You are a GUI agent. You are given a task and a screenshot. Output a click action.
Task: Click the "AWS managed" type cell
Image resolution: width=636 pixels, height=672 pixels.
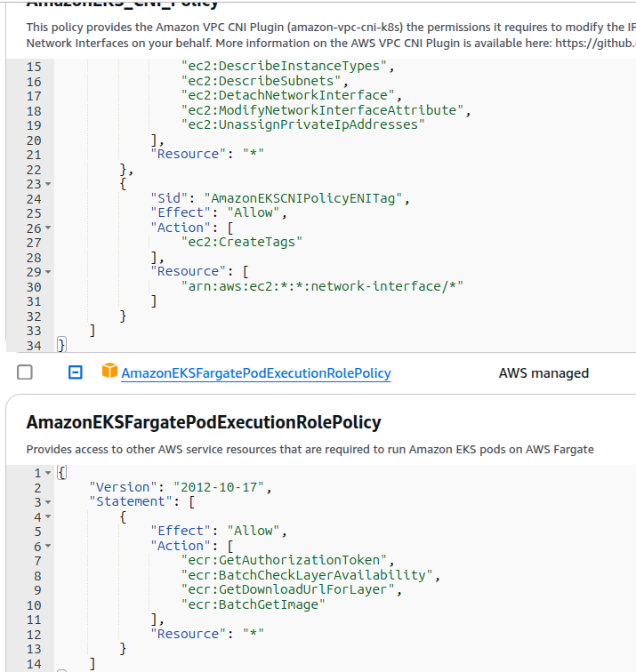(x=543, y=372)
